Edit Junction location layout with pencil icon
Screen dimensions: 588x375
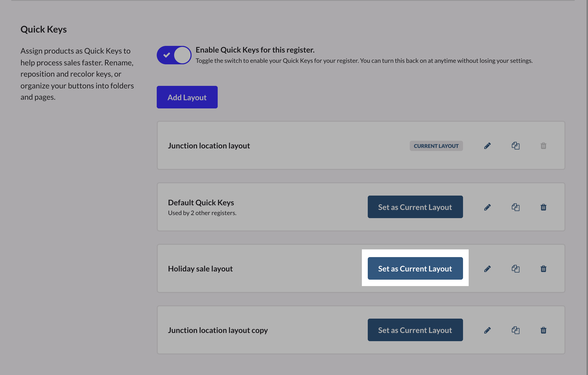487,146
